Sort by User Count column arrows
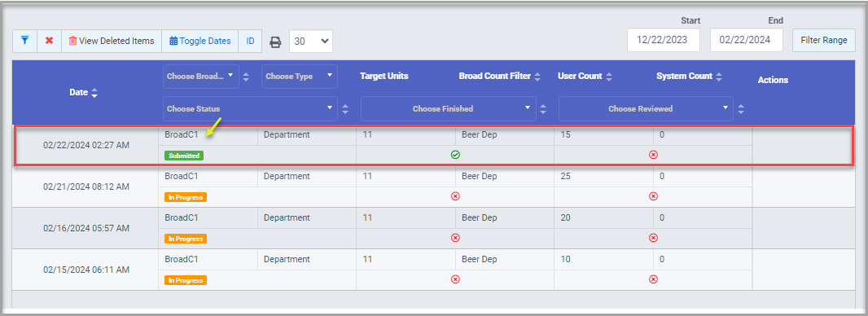The height and width of the screenshot is (316, 868). tap(609, 77)
